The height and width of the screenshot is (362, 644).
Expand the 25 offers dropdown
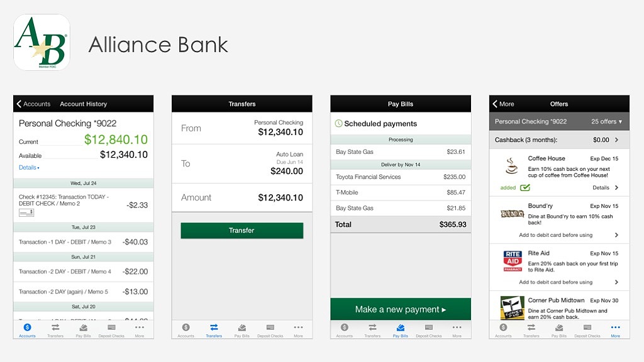pos(607,121)
